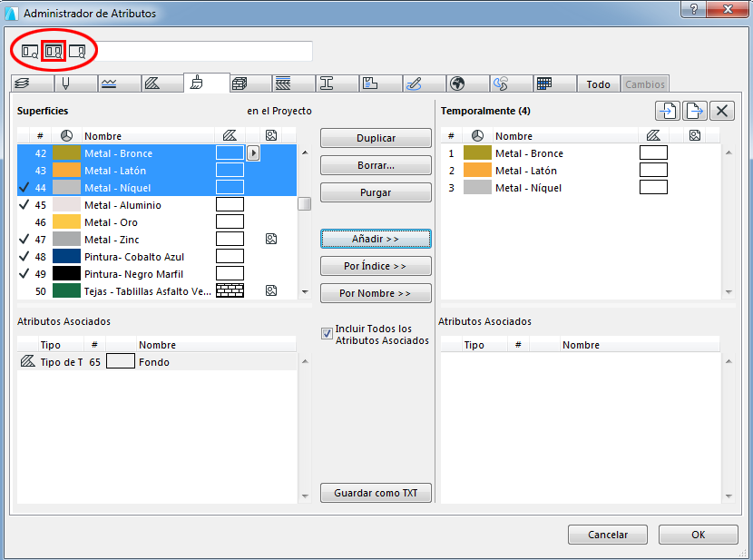Image resolution: width=753 pixels, height=560 pixels.
Task: Switch to the Todo tab
Action: (x=599, y=84)
